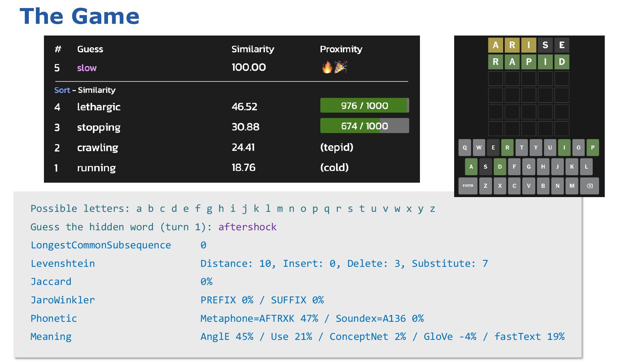Click the gray E tile in ARISE
The width and height of the screenshot is (644, 362).
(x=562, y=45)
